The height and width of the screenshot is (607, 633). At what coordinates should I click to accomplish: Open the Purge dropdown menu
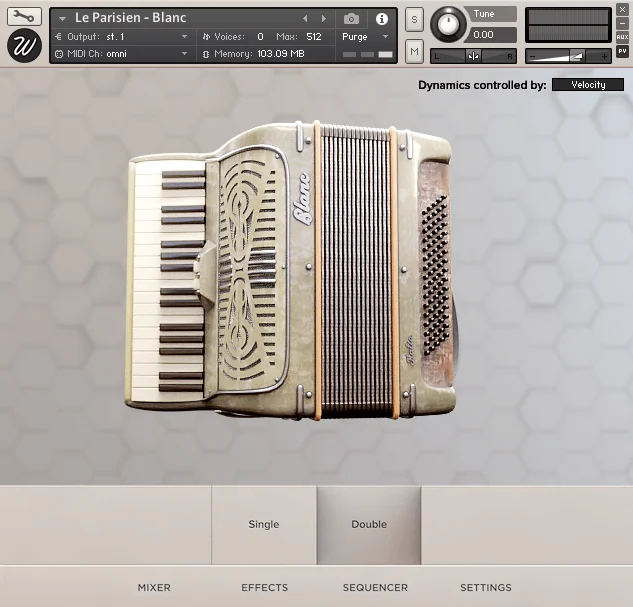365,37
